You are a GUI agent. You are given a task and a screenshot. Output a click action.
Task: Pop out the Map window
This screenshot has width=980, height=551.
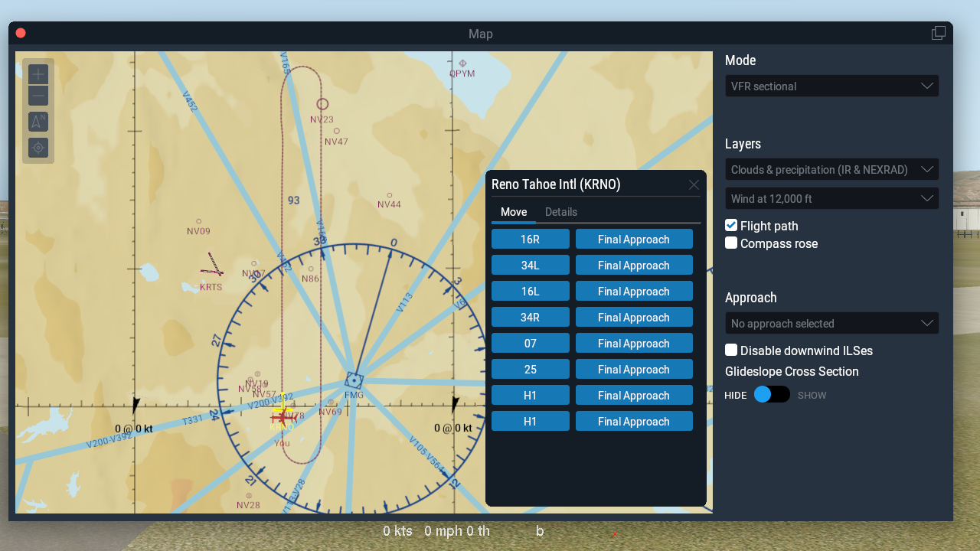coord(939,33)
